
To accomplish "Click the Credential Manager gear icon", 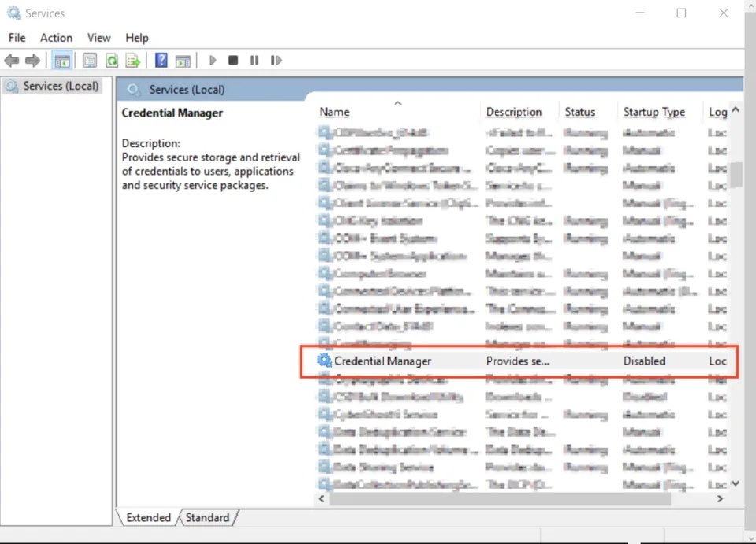I will click(324, 361).
